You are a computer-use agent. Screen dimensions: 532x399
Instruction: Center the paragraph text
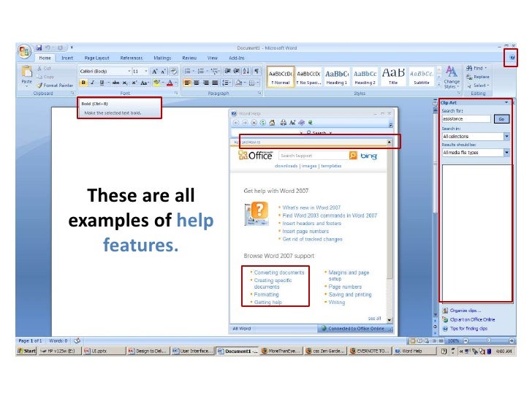click(196, 83)
